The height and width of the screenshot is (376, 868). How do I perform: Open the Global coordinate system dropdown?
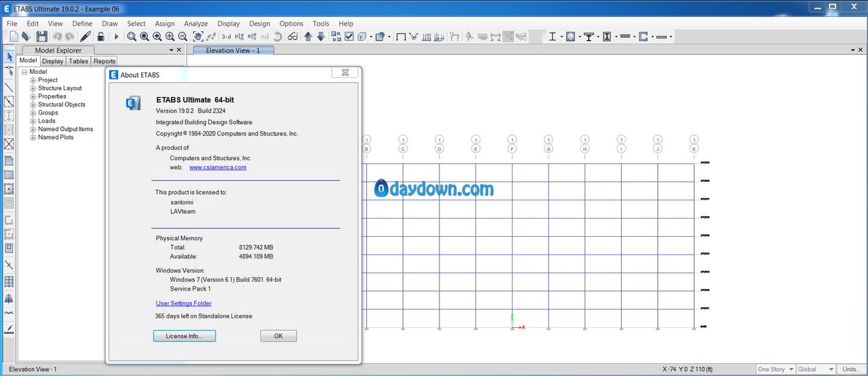816,369
